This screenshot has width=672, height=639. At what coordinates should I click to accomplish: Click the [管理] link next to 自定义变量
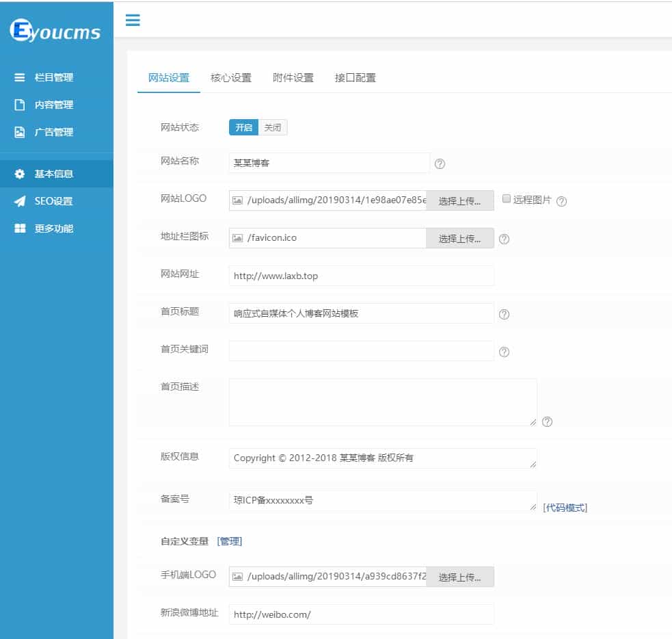(x=229, y=541)
